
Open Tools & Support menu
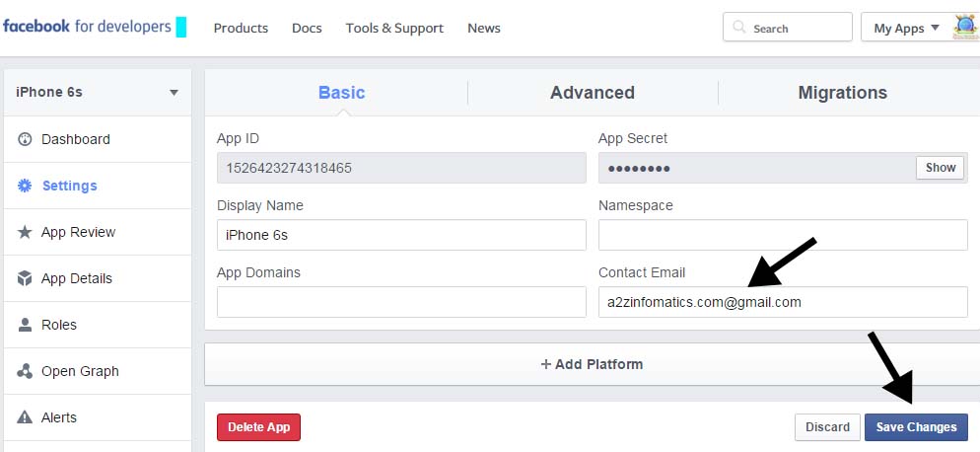pos(394,29)
